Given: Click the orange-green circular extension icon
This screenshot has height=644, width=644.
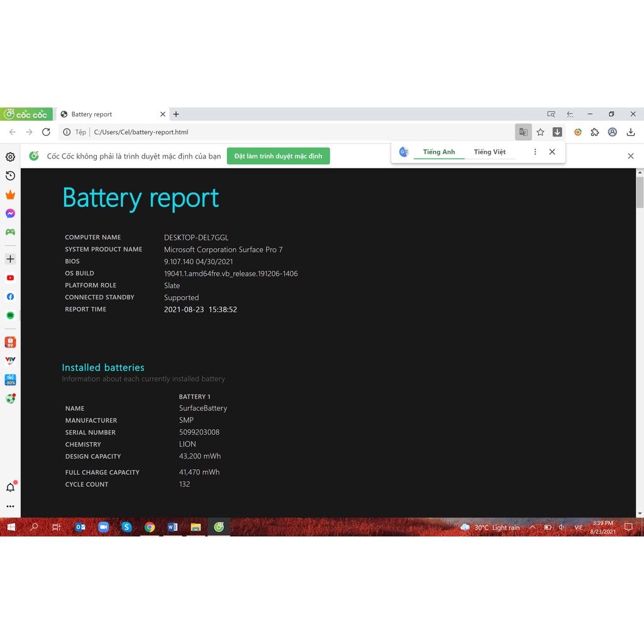Looking at the screenshot, I should 578,132.
